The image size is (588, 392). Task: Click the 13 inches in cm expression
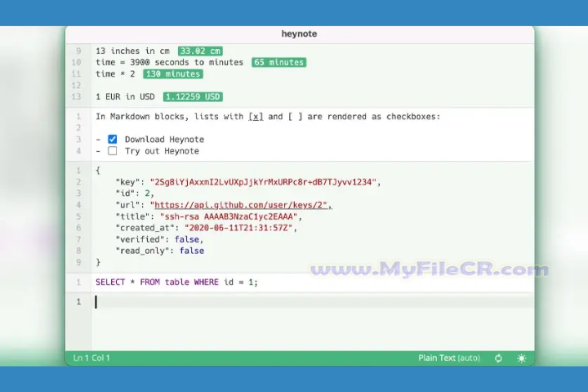(x=133, y=51)
